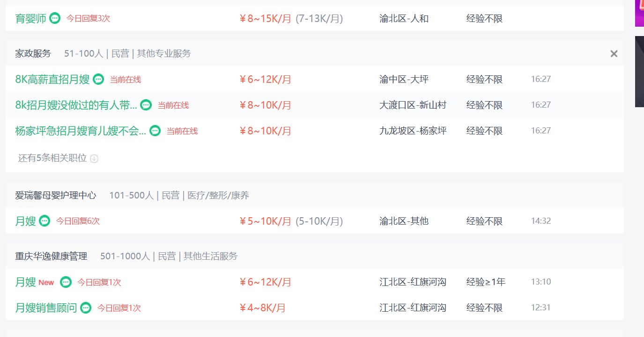The height and width of the screenshot is (337, 644).
Task: Click the advertisement banner thumbnail at right
Action: tap(639, 71)
